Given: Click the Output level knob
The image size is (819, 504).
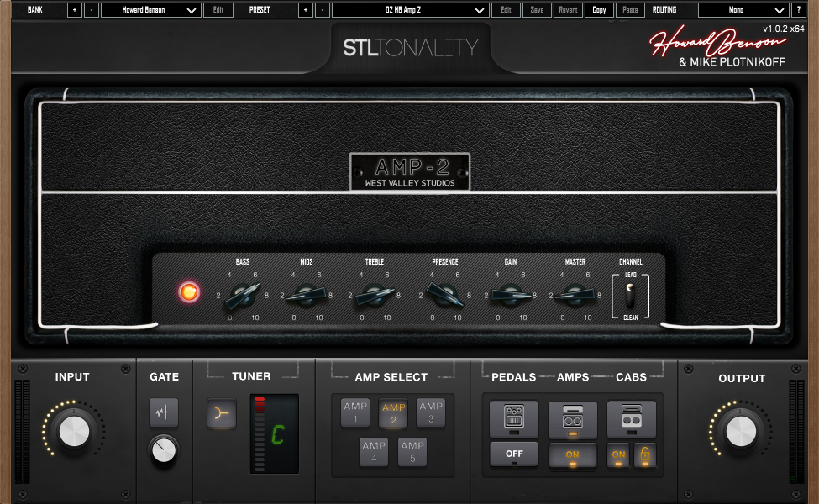Looking at the screenshot, I should (741, 432).
